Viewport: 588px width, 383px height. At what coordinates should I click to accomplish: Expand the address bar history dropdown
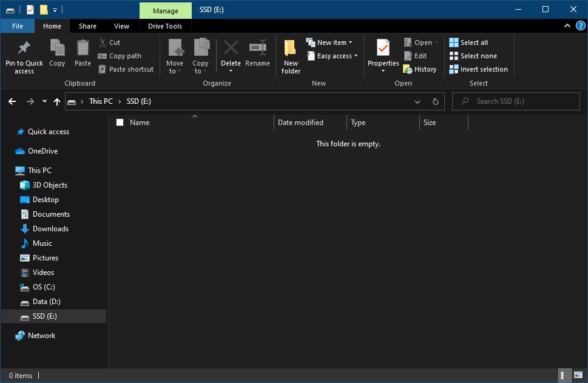[x=417, y=101]
